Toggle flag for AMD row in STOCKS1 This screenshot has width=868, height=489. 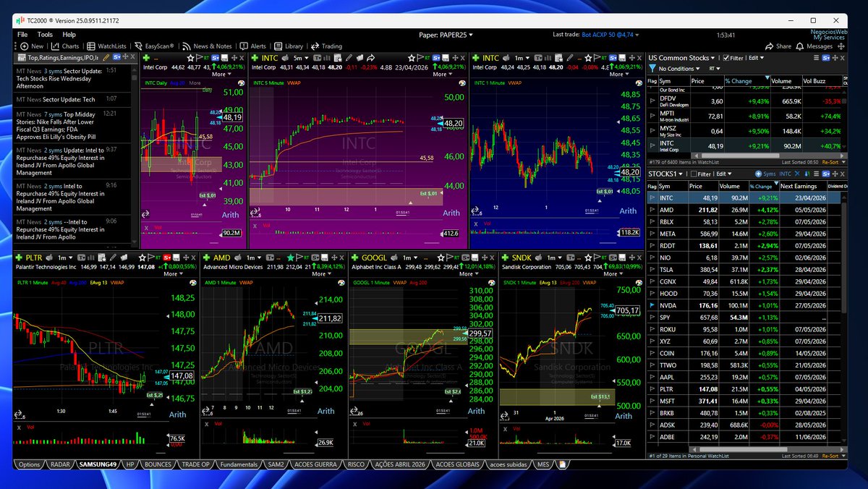coord(653,210)
